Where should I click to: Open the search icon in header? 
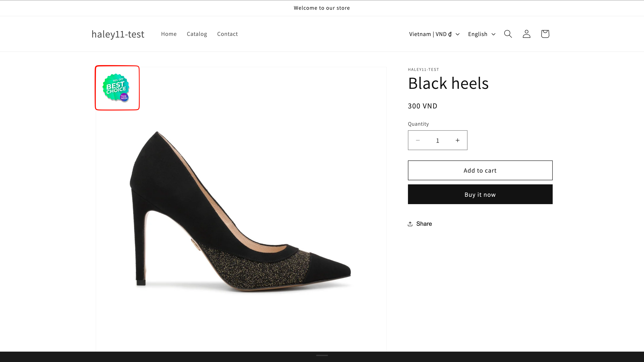click(x=508, y=34)
